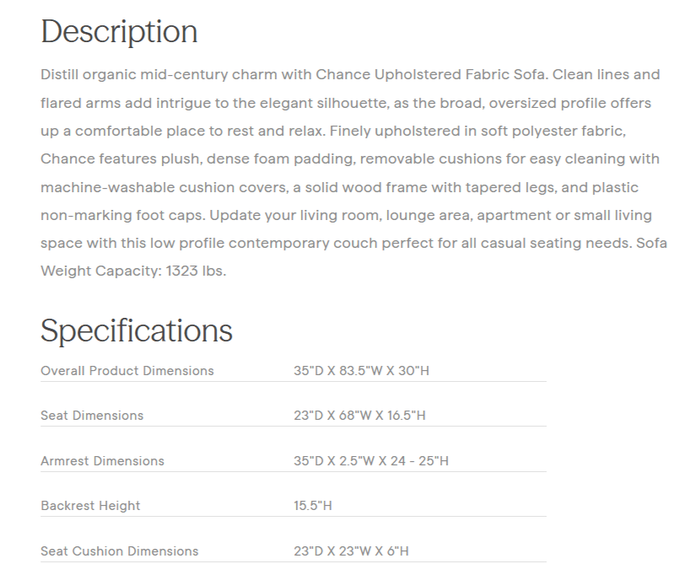Select the Backrest Height label
The height and width of the screenshot is (580, 700).
[90, 506]
